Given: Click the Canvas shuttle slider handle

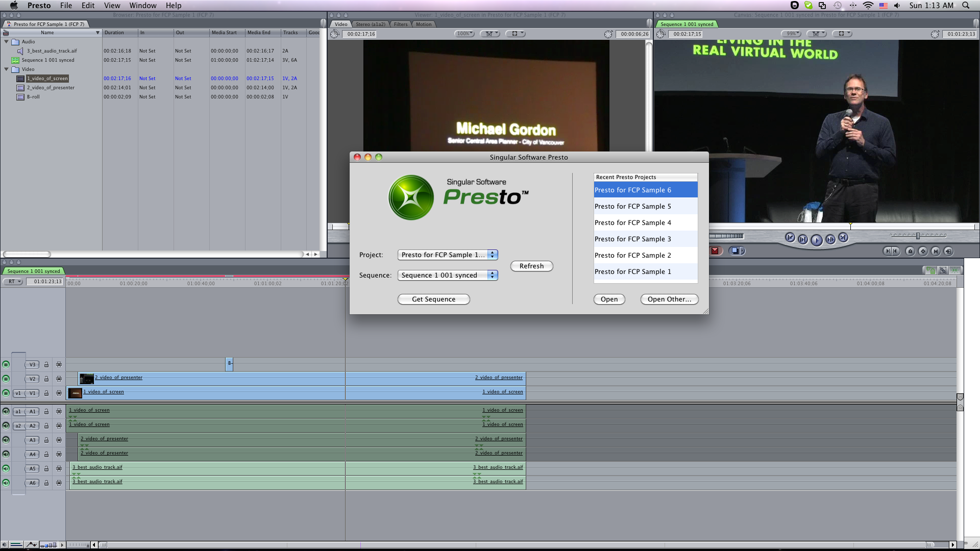Looking at the screenshot, I should point(918,236).
